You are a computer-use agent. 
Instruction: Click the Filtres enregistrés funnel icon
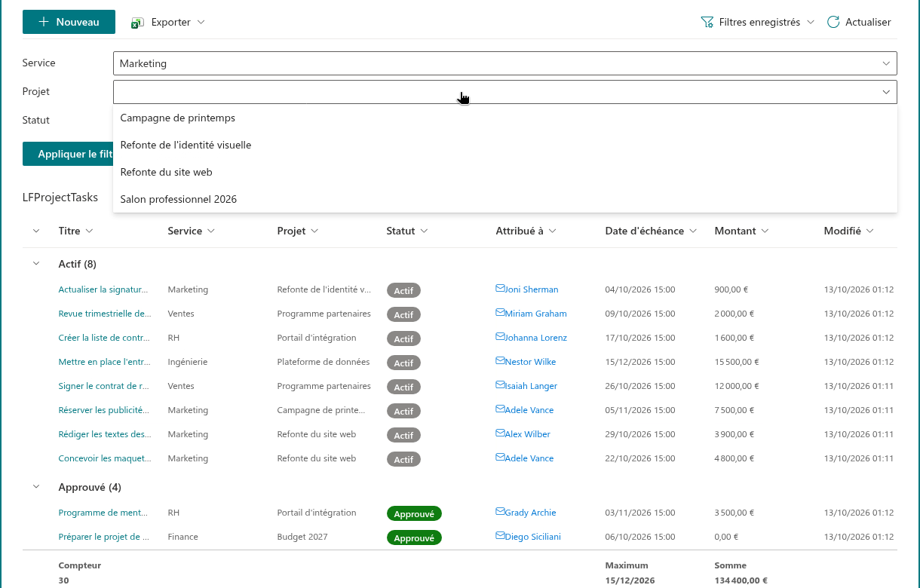click(707, 23)
